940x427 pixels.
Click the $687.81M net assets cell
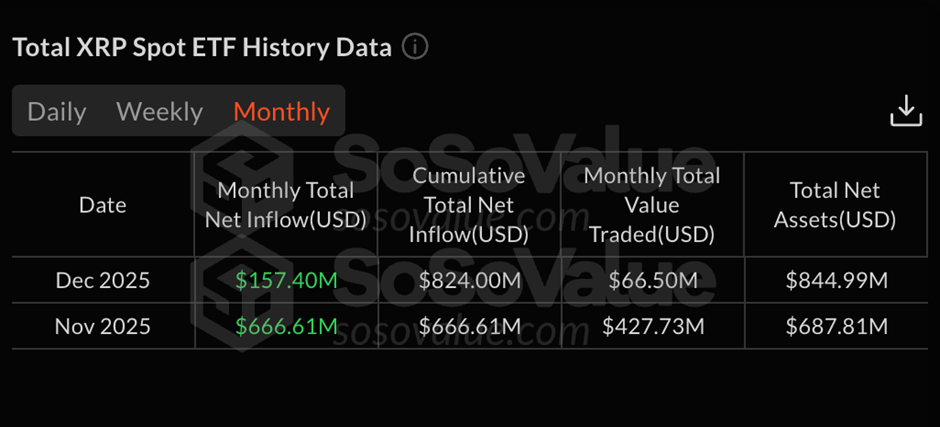coord(836,325)
